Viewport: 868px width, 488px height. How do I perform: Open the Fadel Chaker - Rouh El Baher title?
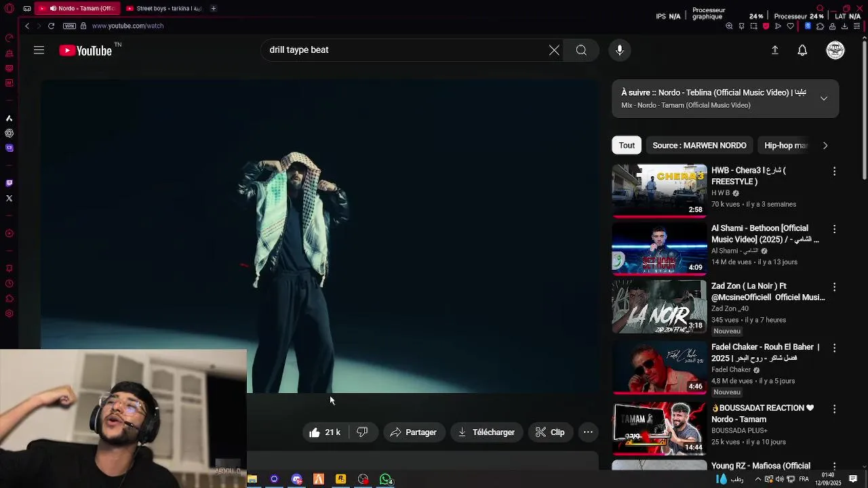766,352
